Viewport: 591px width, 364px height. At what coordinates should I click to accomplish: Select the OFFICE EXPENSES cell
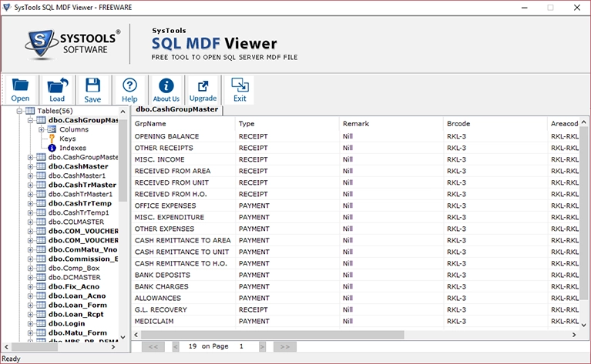183,206
